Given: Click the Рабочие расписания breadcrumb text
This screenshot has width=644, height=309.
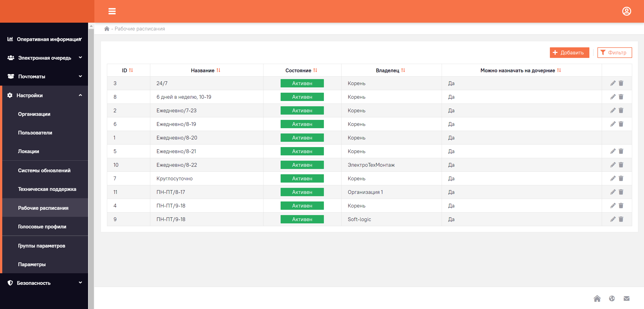Looking at the screenshot, I should 140,29.
